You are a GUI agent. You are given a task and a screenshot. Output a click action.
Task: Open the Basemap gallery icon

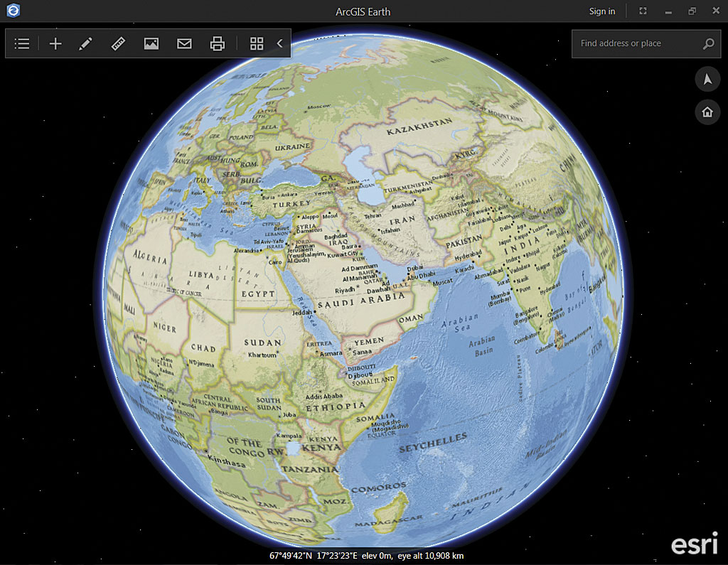coord(256,43)
